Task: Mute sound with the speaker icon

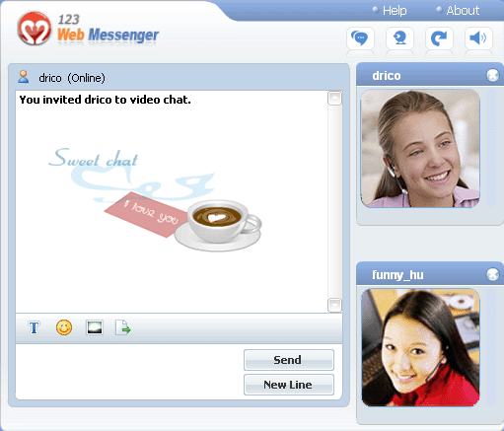Action: (478, 38)
